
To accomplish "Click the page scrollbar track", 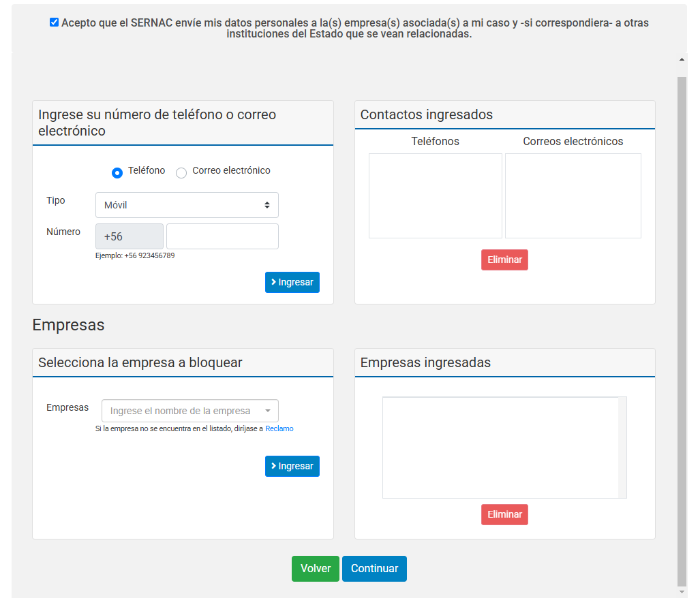I will click(681, 341).
